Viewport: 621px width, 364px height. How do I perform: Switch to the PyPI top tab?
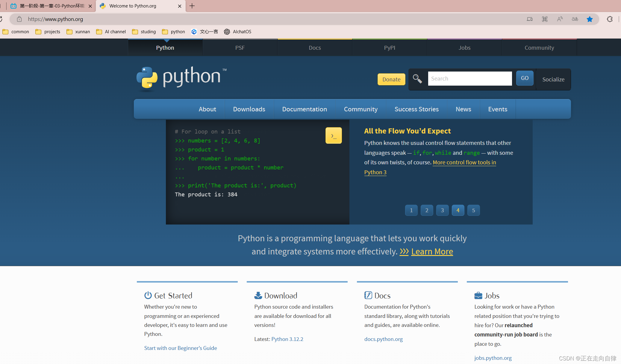[390, 48]
